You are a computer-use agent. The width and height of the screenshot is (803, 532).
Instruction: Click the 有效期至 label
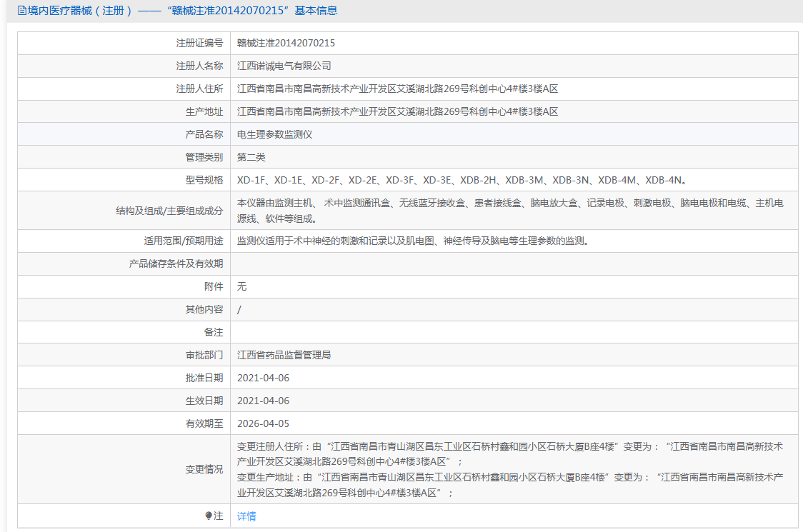click(x=204, y=423)
